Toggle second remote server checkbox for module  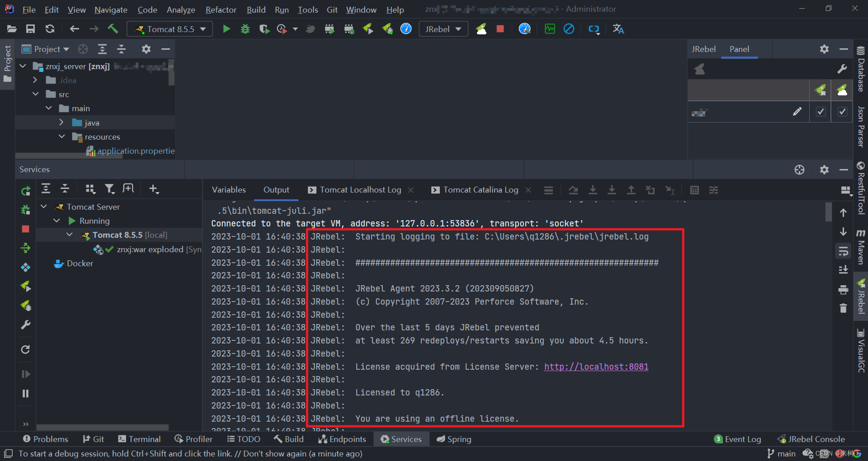842,112
